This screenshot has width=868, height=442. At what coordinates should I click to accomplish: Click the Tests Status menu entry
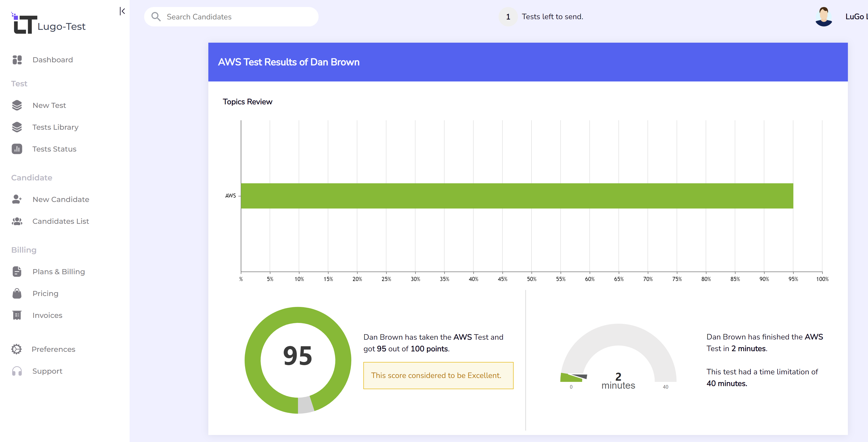(x=54, y=149)
